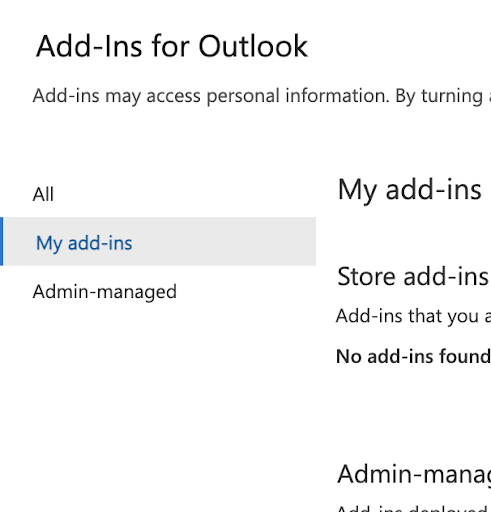Click the My add-ins section heading
This screenshot has height=512, width=491.
(x=410, y=190)
